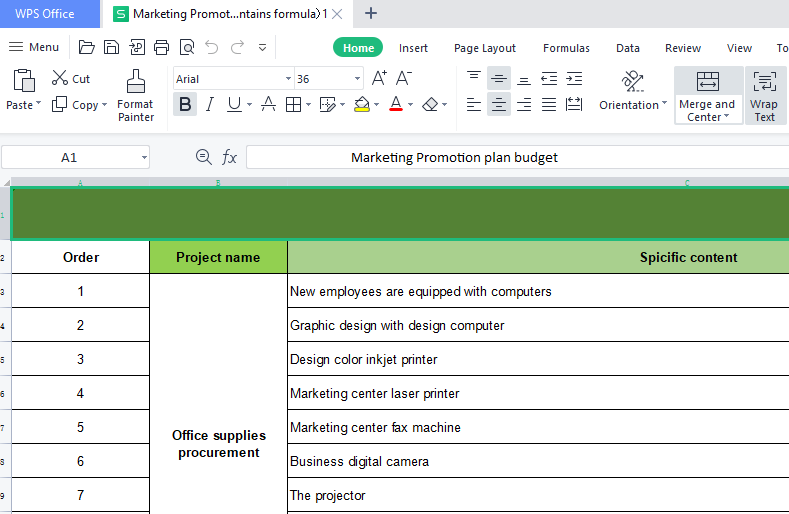This screenshot has height=514, width=789.
Task: Open the Copy options dropdown arrow
Action: point(105,105)
